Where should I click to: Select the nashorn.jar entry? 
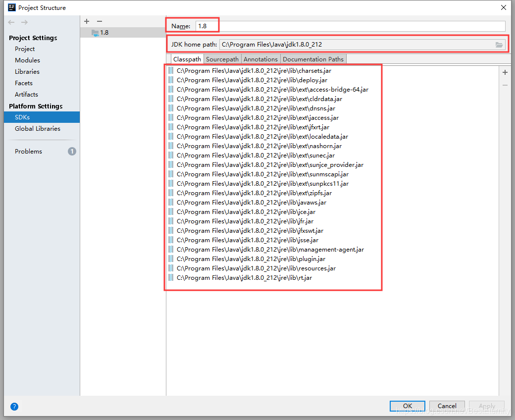(x=259, y=146)
